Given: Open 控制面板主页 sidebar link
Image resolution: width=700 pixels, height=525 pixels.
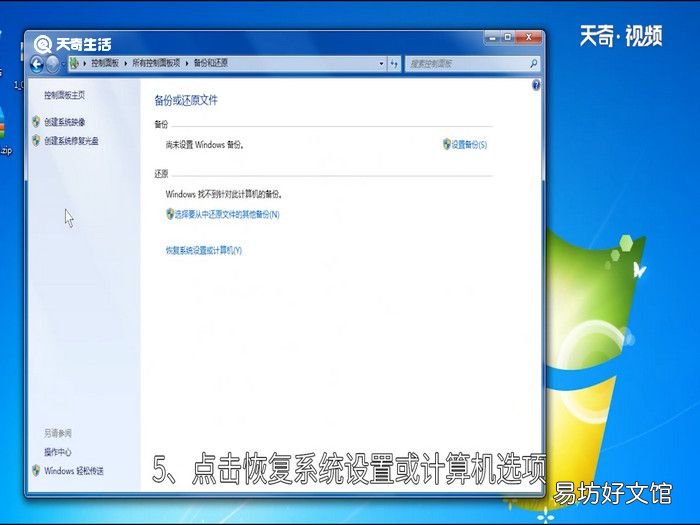Looking at the screenshot, I should pyautogui.click(x=65, y=95).
